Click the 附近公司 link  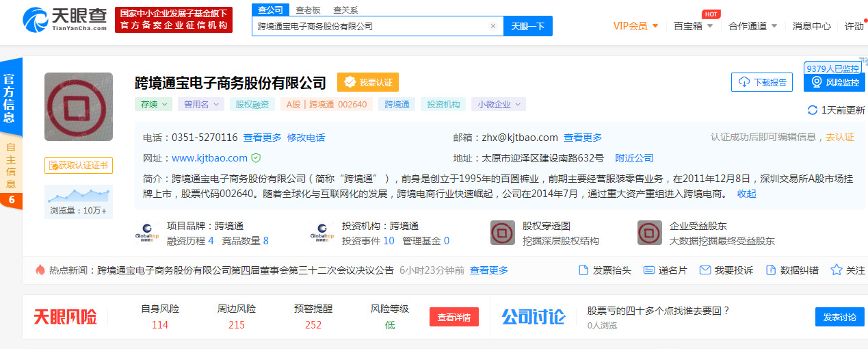pyautogui.click(x=634, y=158)
